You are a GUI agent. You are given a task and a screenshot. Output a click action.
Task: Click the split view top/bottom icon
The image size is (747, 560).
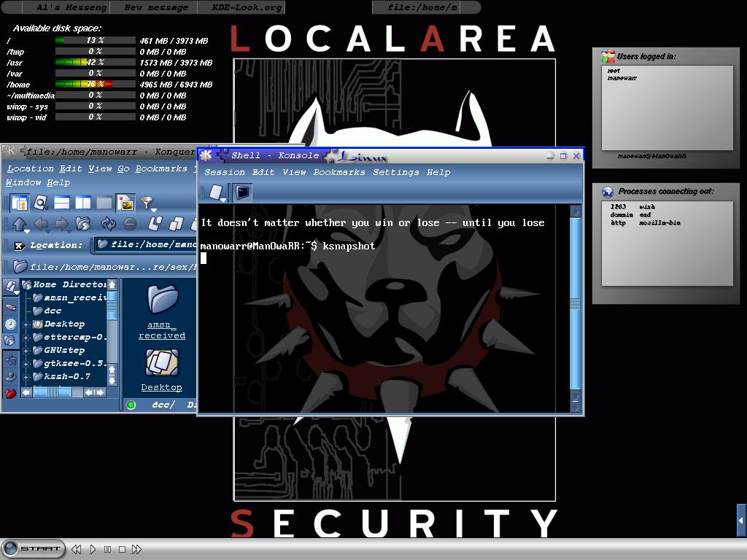[x=62, y=203]
